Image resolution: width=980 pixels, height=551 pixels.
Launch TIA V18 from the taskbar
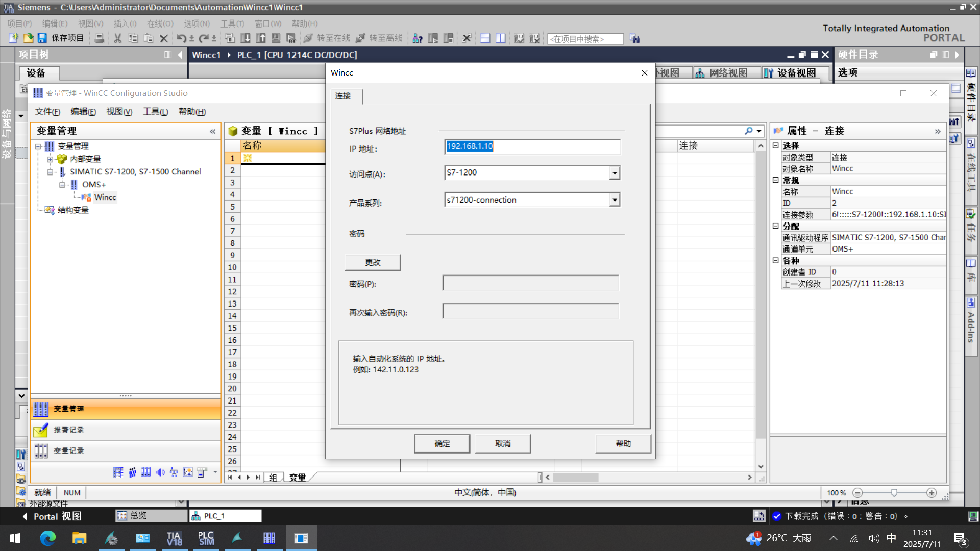click(x=174, y=538)
